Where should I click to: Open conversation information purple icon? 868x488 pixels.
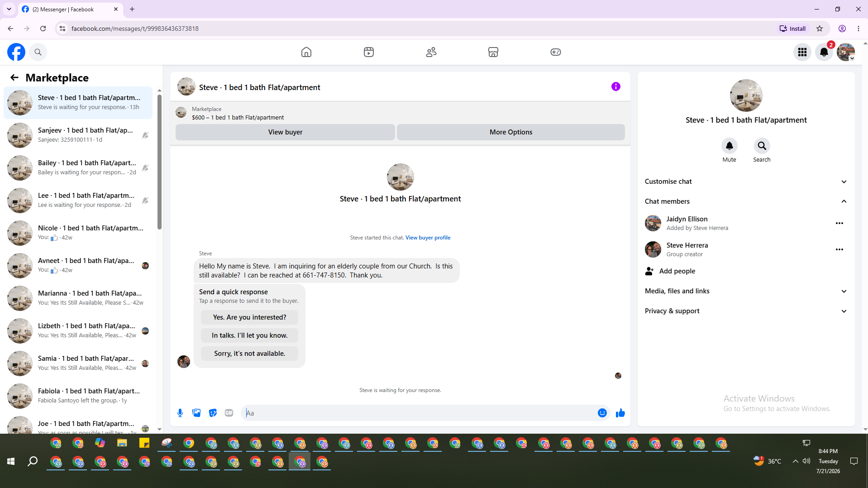click(x=616, y=86)
